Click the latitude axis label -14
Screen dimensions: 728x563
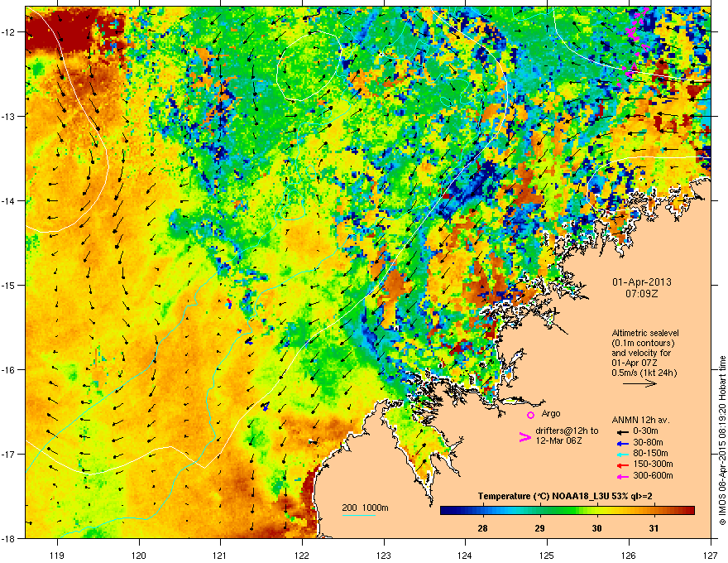pos(9,200)
